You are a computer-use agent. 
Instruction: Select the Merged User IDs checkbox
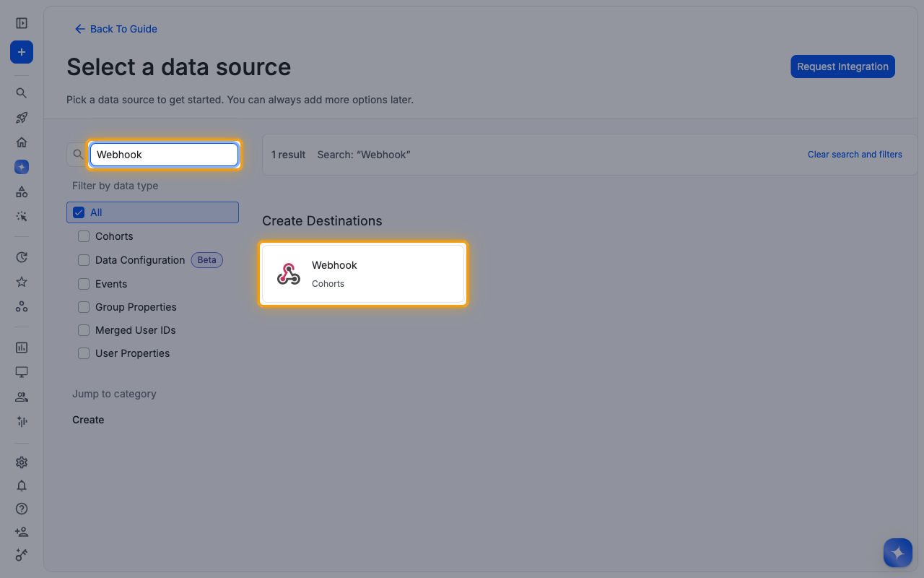[x=84, y=330]
